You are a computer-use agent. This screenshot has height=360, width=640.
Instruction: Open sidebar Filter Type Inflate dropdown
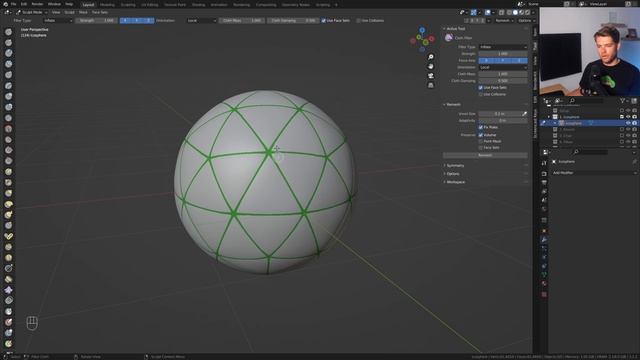503,47
